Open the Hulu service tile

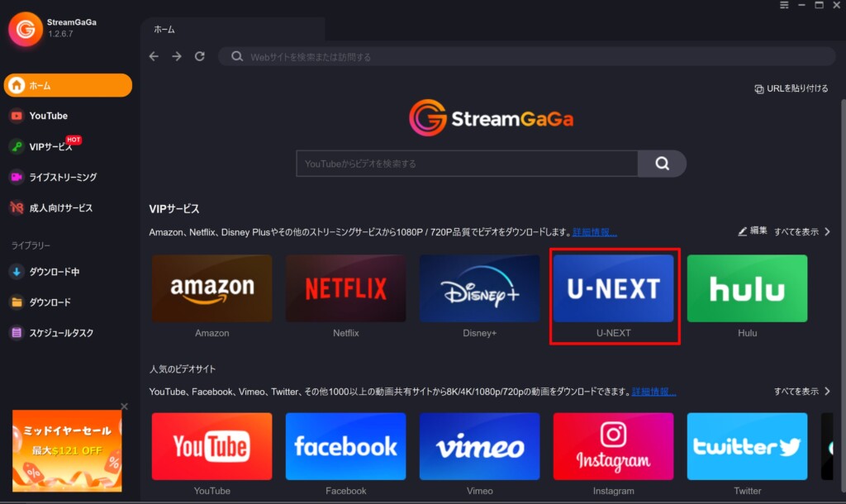click(x=747, y=288)
